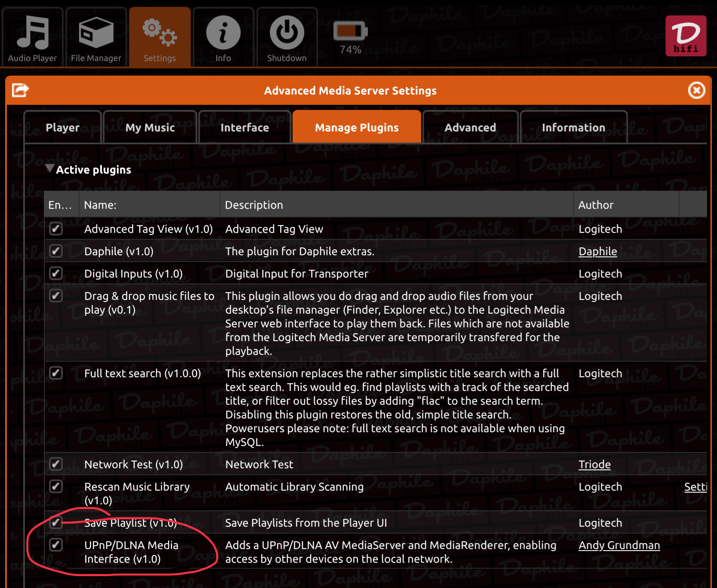Click the Author column header
This screenshot has width=717, height=588.
pos(626,204)
